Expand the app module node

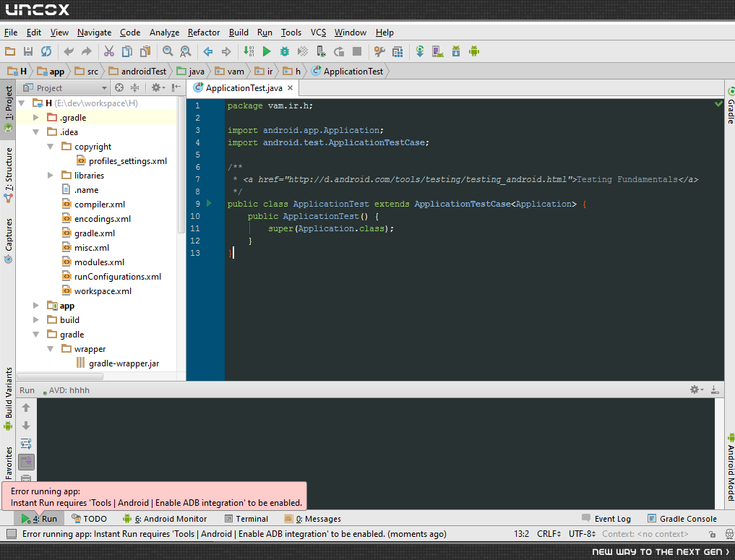(x=36, y=306)
